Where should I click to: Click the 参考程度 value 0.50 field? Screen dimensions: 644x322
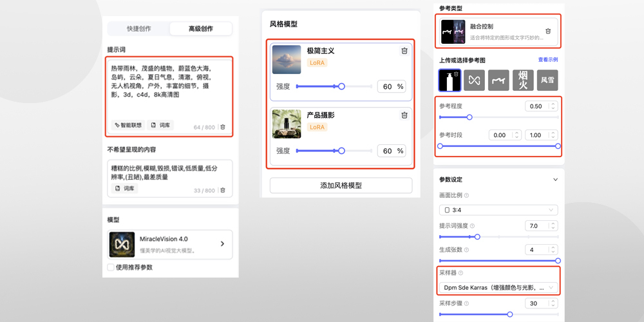(542, 106)
